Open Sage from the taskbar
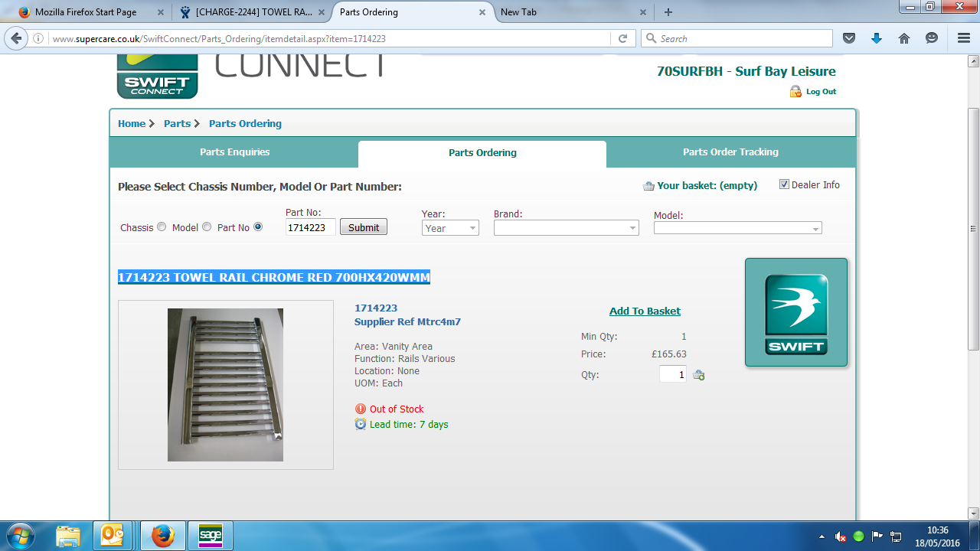This screenshot has height=551, width=980. [210, 536]
